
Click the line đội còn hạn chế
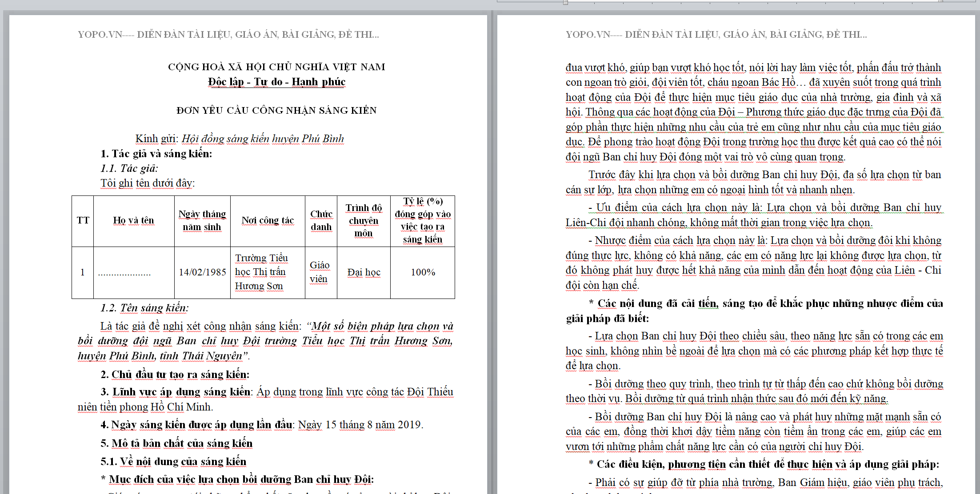point(602,285)
